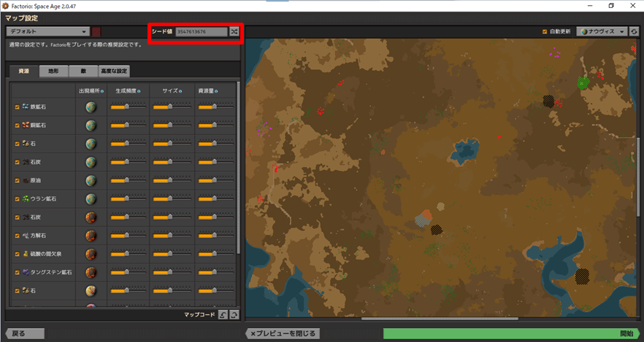Click the 出現場所 column header text
644x342 pixels.
coord(89,91)
